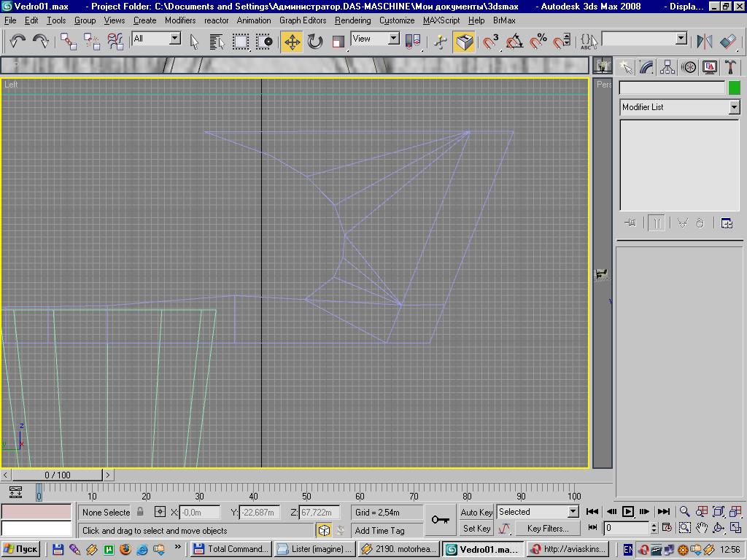Toggle Angle Snap on the toolbar
The width and height of the screenshot is (747, 560).
[x=514, y=42]
